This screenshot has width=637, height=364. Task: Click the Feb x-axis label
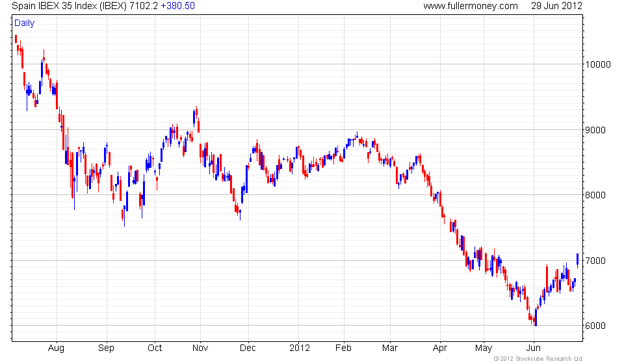343,348
